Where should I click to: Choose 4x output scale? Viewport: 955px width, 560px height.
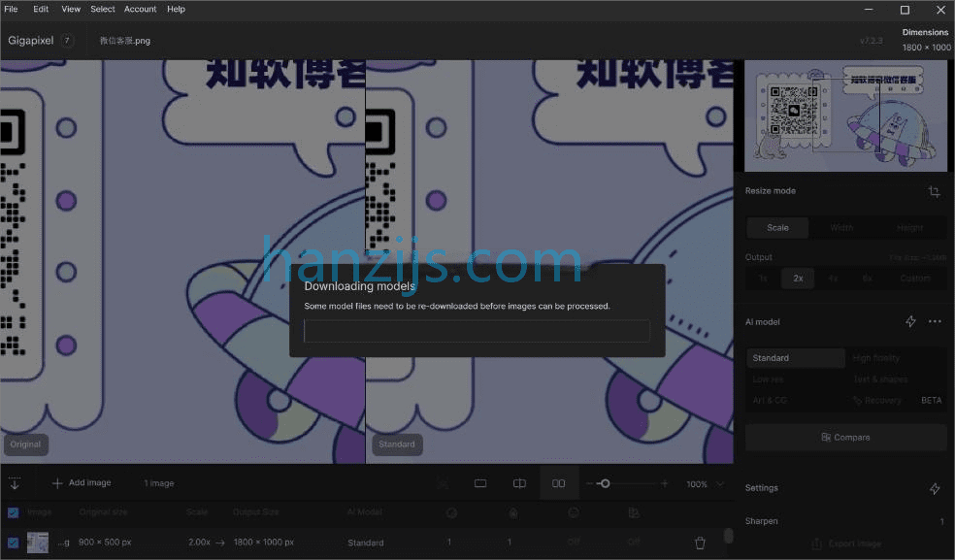833,279
